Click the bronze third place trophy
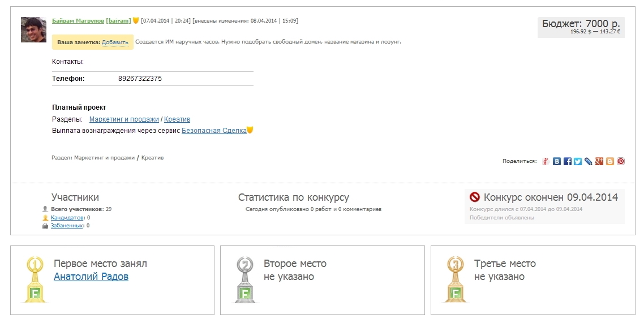Screen dimensions: 644x319 pyautogui.click(x=455, y=279)
